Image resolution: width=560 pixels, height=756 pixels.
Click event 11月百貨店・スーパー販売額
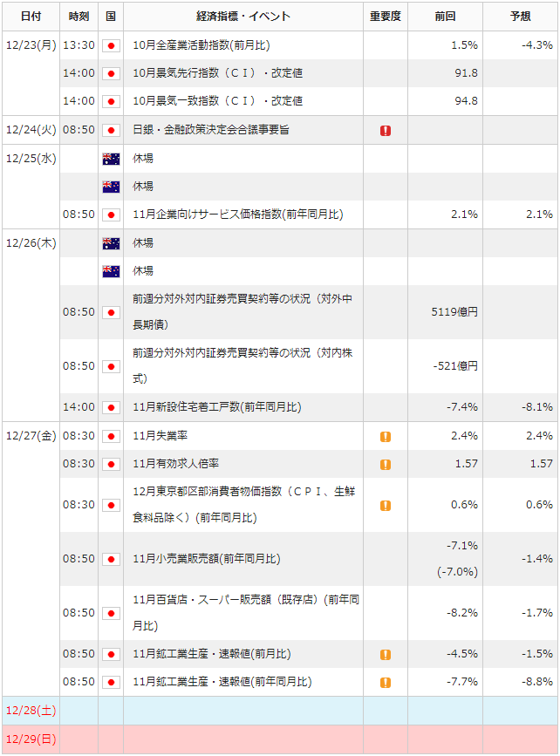click(x=246, y=613)
